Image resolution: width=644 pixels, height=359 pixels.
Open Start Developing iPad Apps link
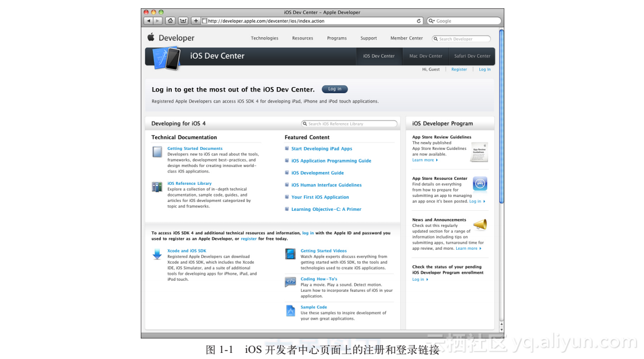pyautogui.click(x=321, y=149)
